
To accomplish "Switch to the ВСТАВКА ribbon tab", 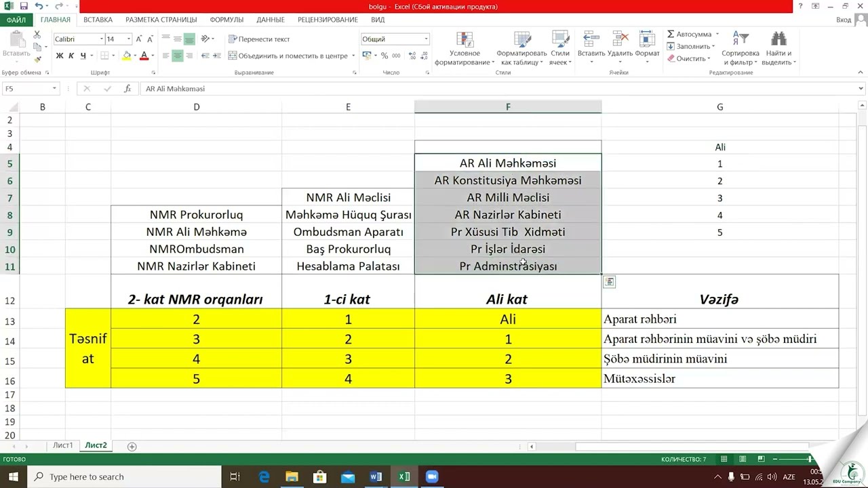I will (x=98, y=20).
